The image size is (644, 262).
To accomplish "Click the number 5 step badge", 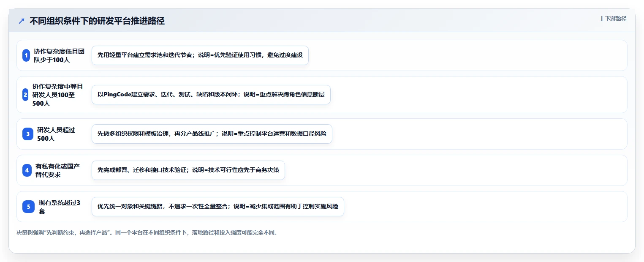I will click(28, 207).
